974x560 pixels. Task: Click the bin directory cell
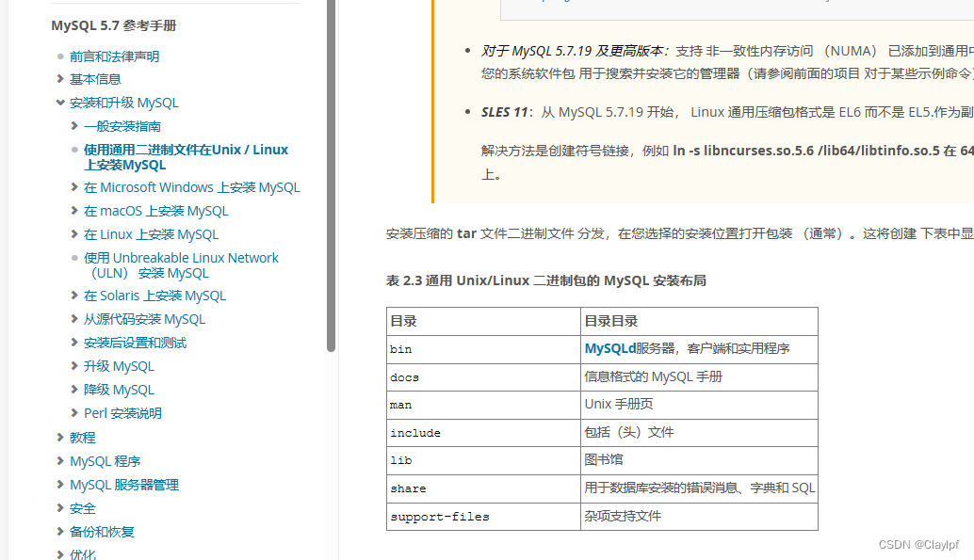pyautogui.click(x=483, y=349)
